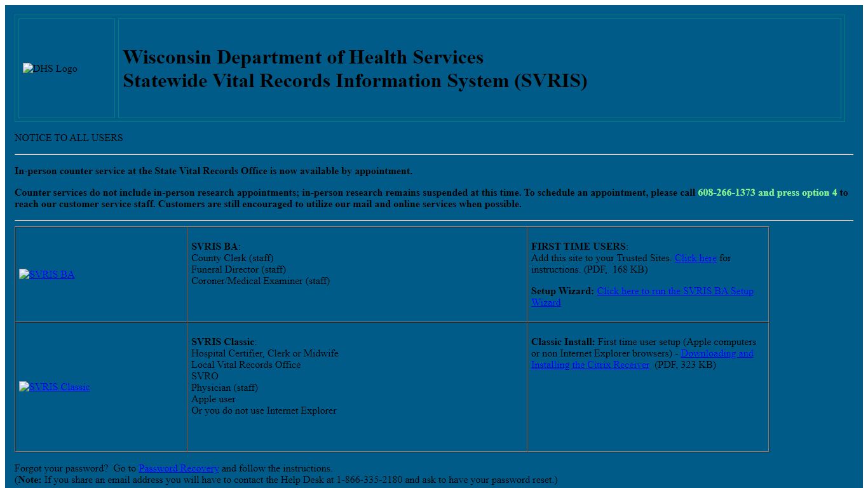
Task: Click the 'SVRIS BA:' bold label
Action: point(215,247)
